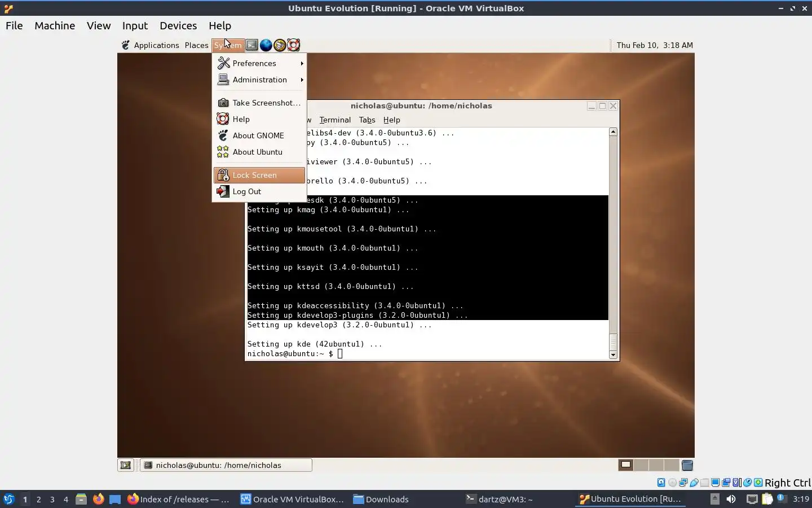This screenshot has width=812, height=508.
Task: Click the recording status icon
Action: [x=726, y=483]
